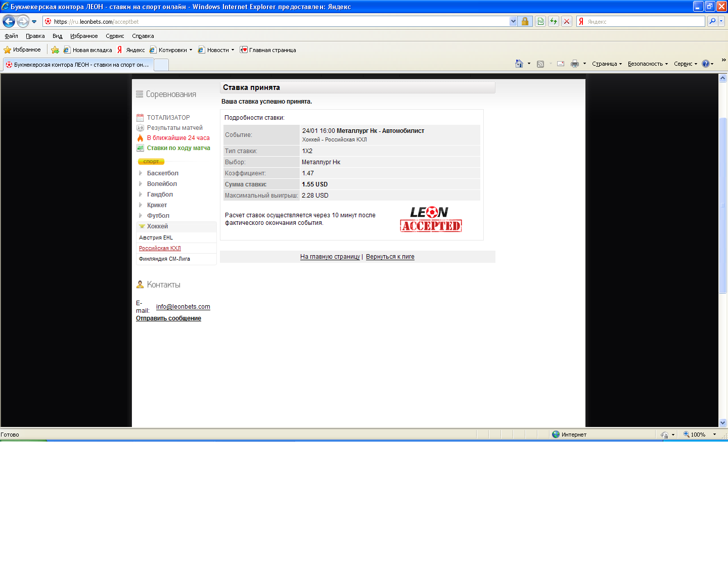This screenshot has height=573, width=728.
Task: Open the address bar history dropdown arrow
Action: [513, 21]
